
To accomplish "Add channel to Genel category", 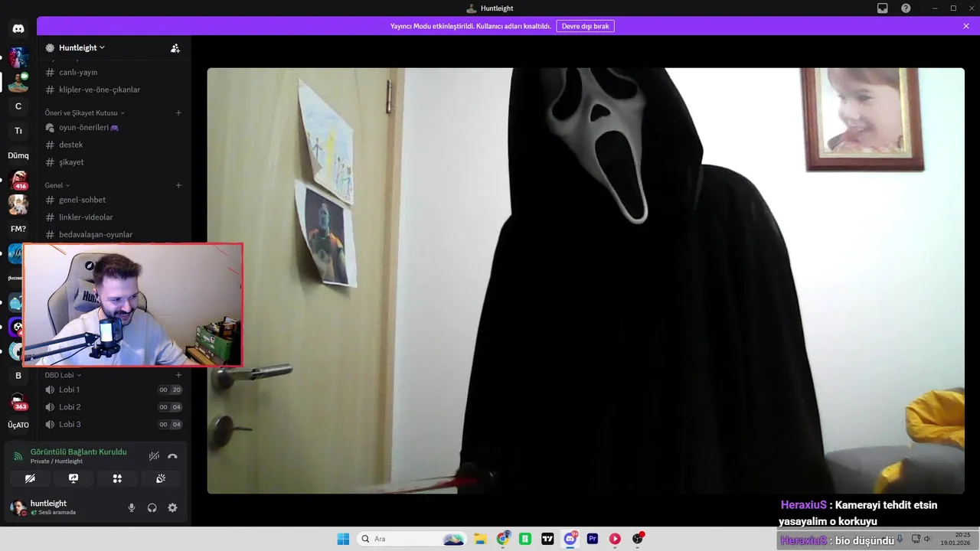I will pyautogui.click(x=178, y=185).
